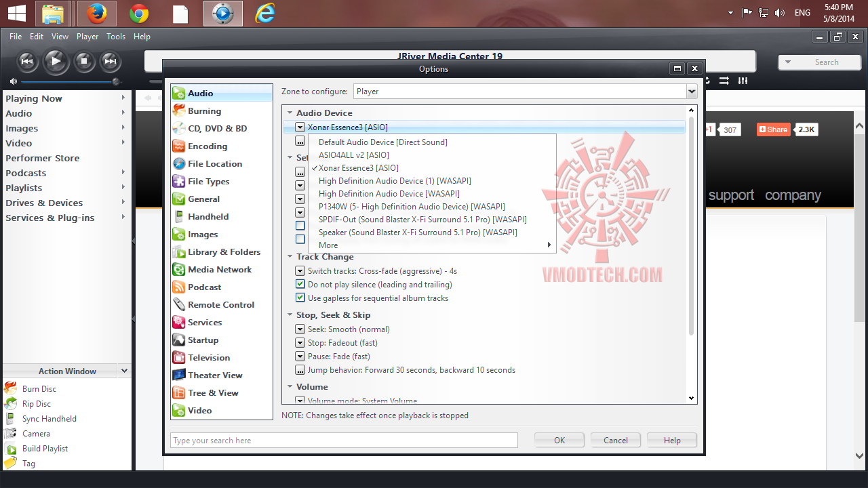The width and height of the screenshot is (868, 488).
Task: Open the Services options category
Action: [205, 322]
